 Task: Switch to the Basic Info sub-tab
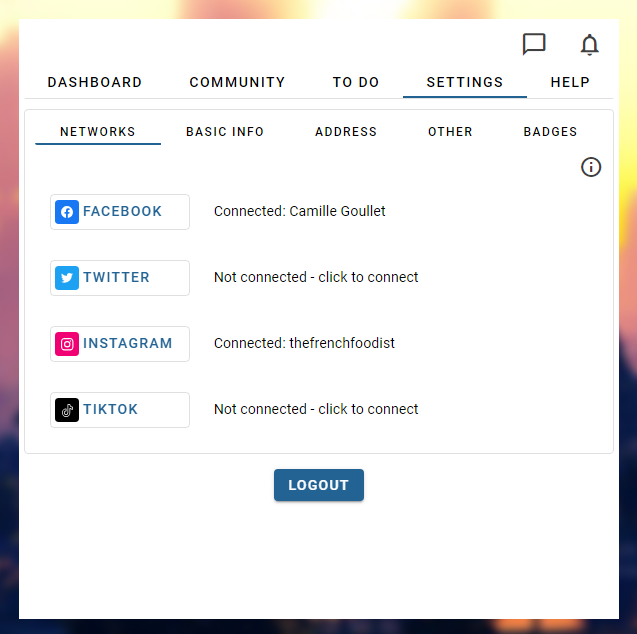click(225, 132)
